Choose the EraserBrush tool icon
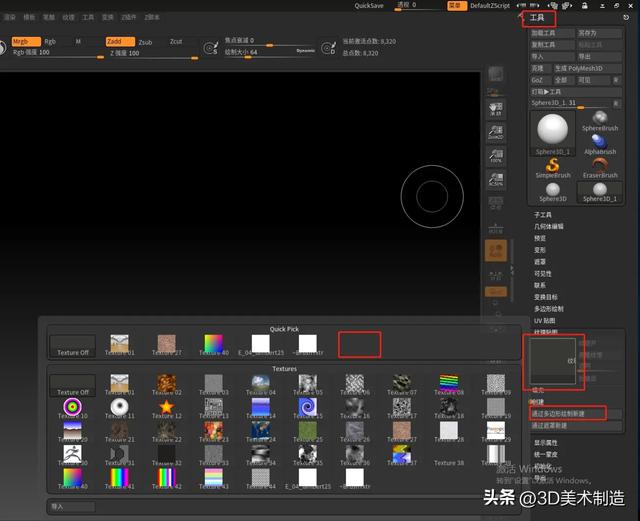This screenshot has width=640, height=521. (x=601, y=166)
